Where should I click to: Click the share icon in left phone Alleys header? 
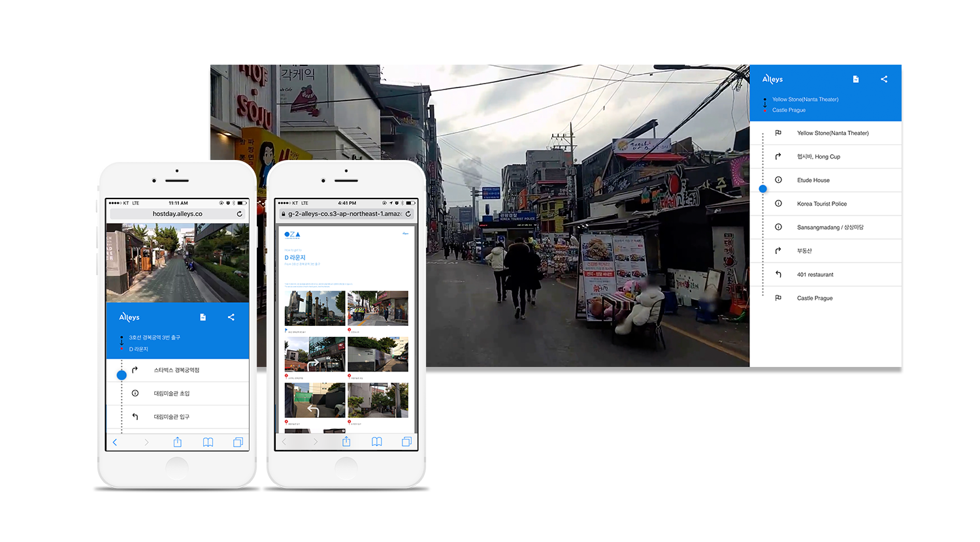[231, 317]
